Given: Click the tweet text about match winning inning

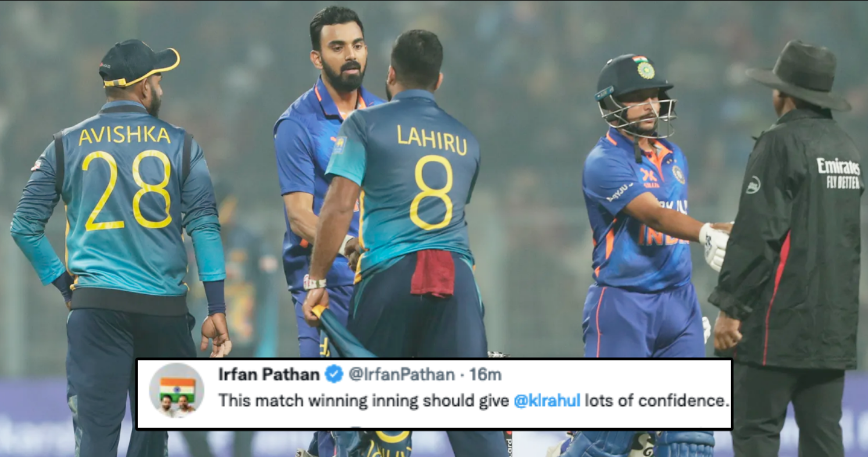Looking at the screenshot, I should click(474, 401).
